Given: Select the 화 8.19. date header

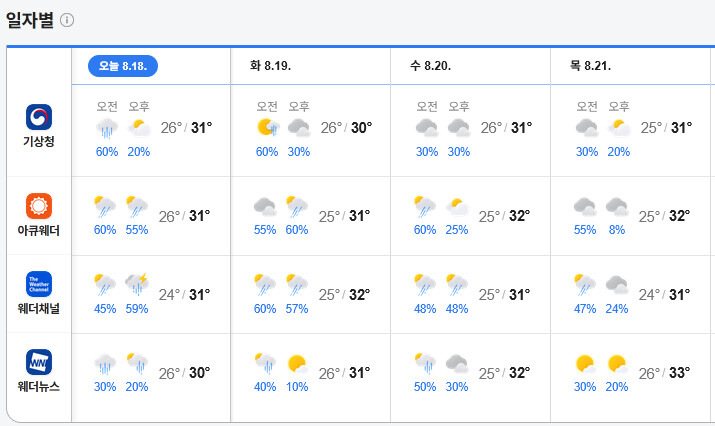Looking at the screenshot, I should [270, 66].
